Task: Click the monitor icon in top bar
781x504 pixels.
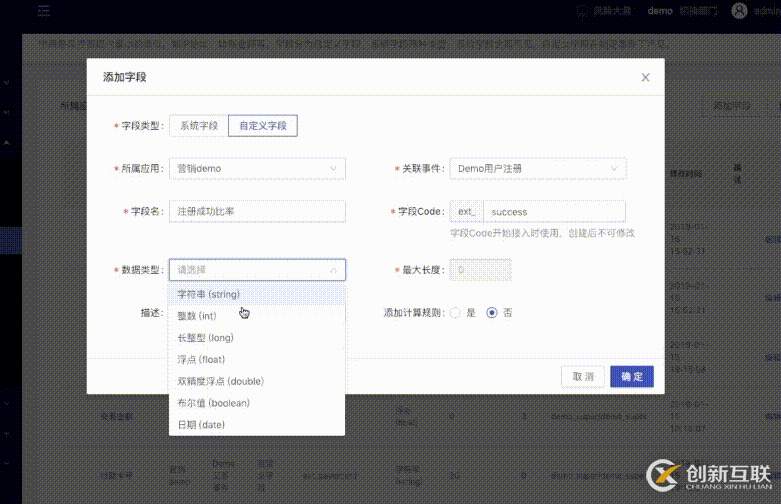Action: (583, 11)
